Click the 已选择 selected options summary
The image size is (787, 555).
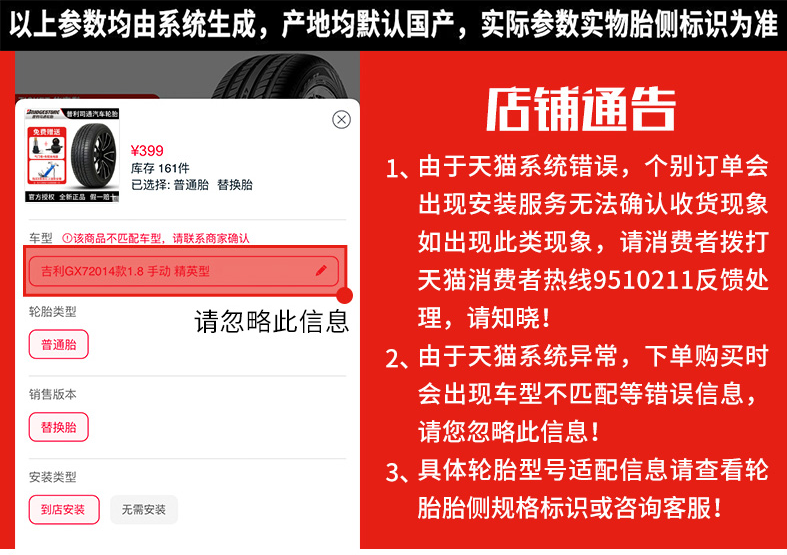(x=191, y=185)
